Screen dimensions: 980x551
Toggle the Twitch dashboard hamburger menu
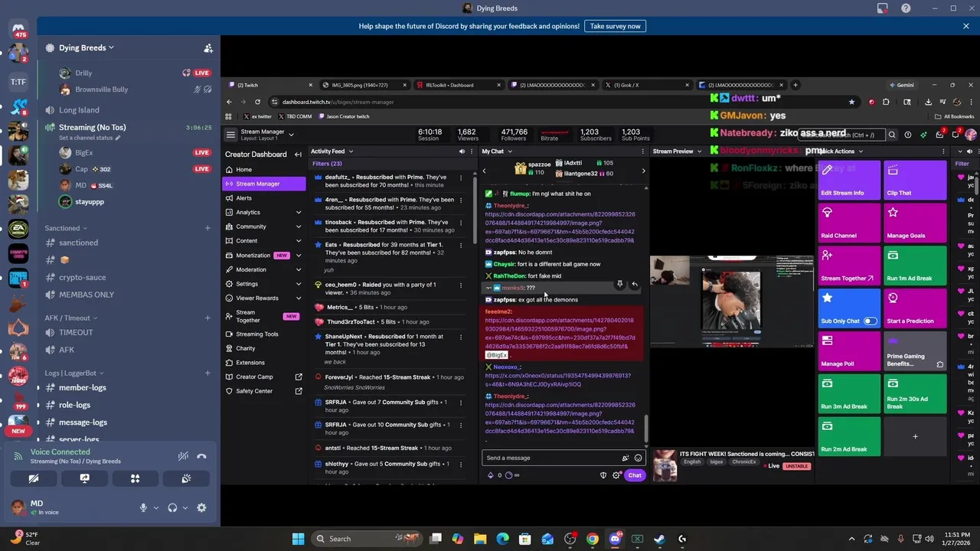pyautogui.click(x=230, y=135)
